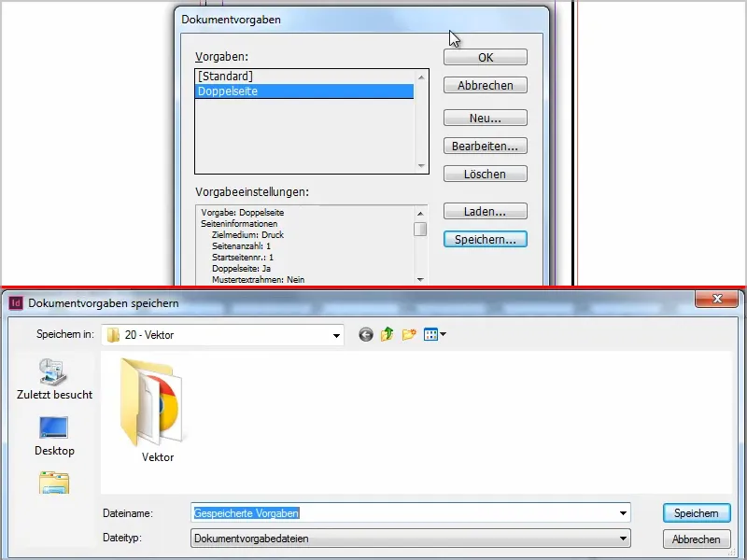The width and height of the screenshot is (747, 560).
Task: Click the Laden... button
Action: 485,211
